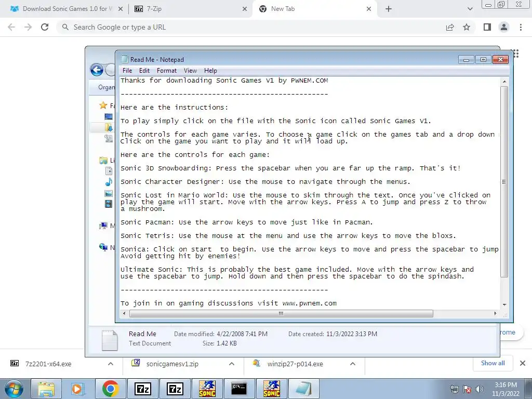This screenshot has height=399, width=532.
Task: Focus the Chrome address bar
Action: coord(251,27)
